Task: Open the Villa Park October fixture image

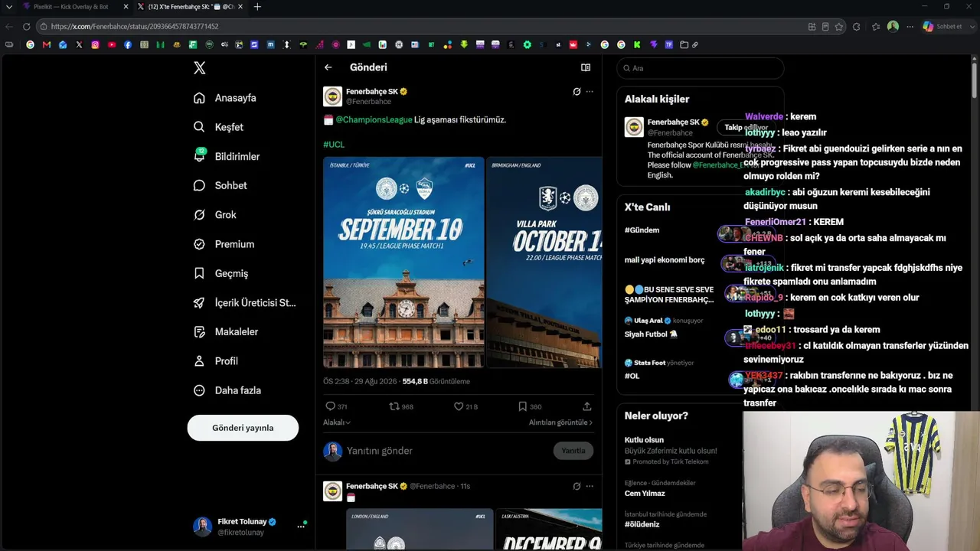Action: tap(544, 262)
